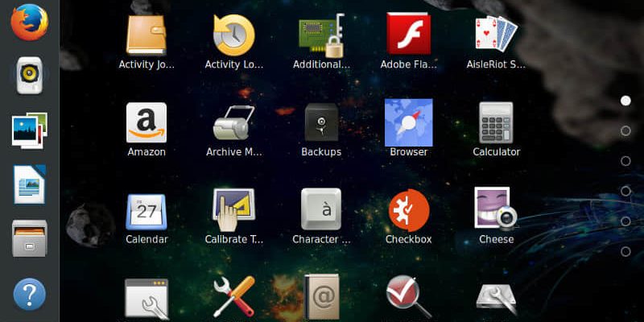Launch Archive Manager icon
644x322 pixels.
coord(233,123)
